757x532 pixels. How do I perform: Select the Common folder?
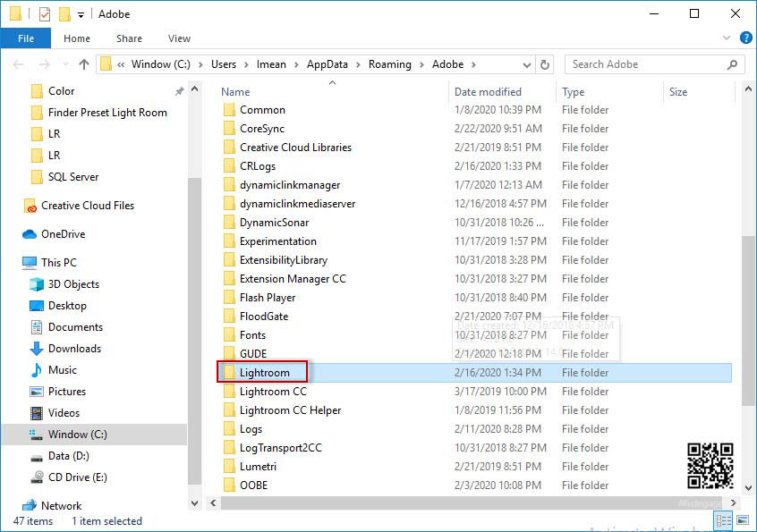(x=262, y=109)
